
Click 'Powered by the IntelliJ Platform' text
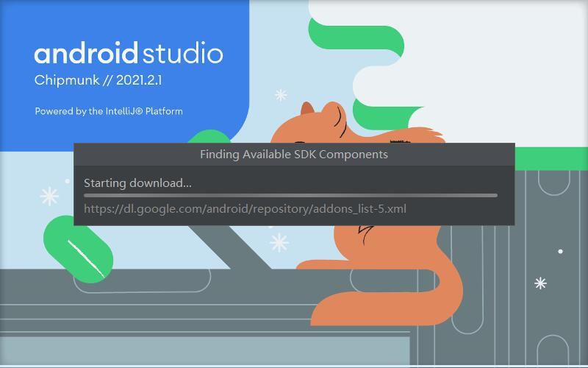pyautogui.click(x=109, y=112)
